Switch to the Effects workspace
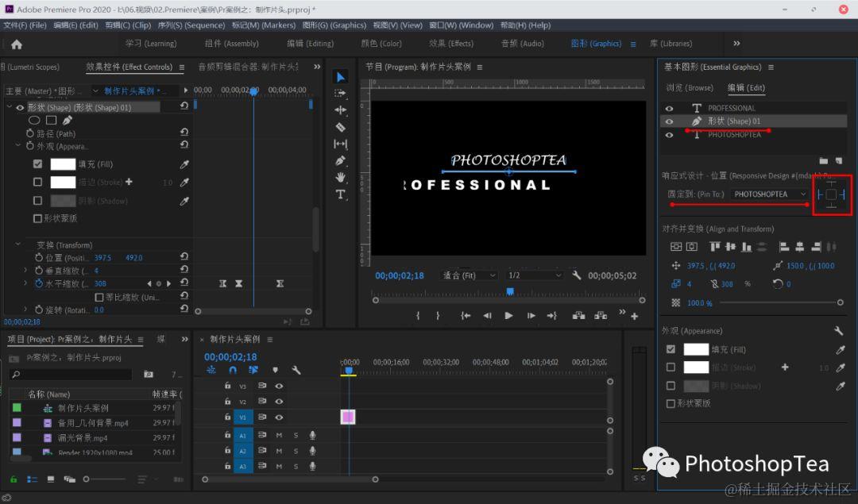This screenshot has height=504, width=858. pos(451,43)
